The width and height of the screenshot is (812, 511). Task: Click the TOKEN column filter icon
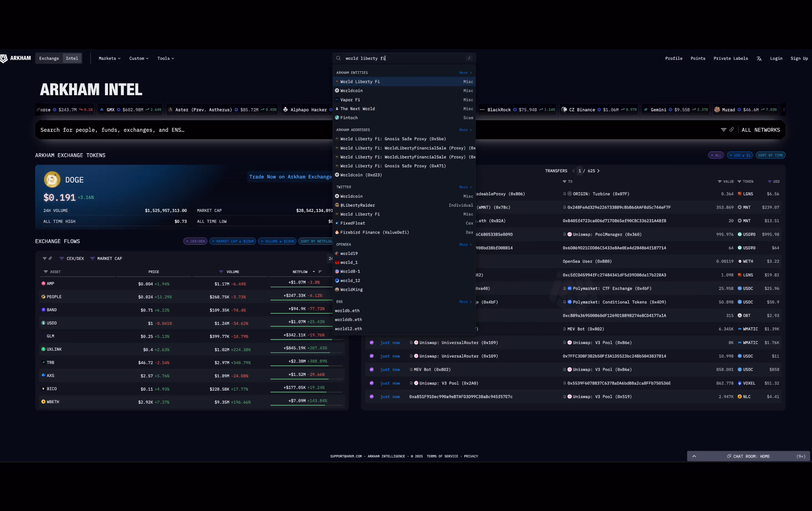pos(739,182)
